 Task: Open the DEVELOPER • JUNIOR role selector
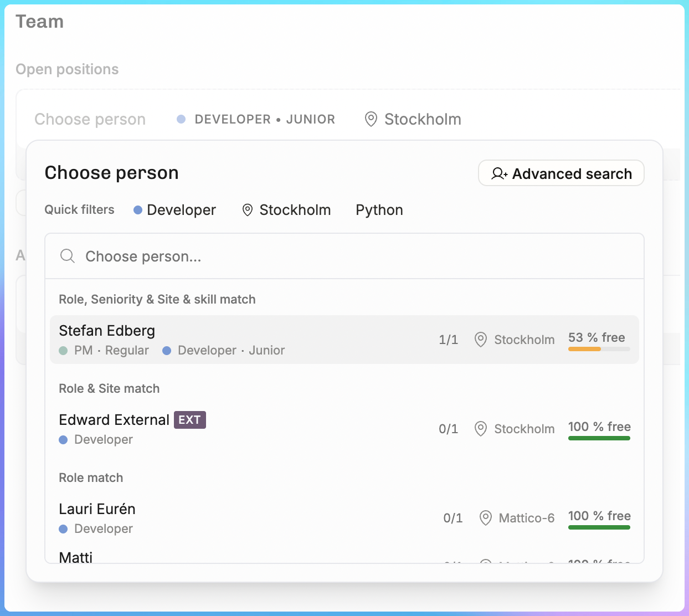pyautogui.click(x=256, y=119)
